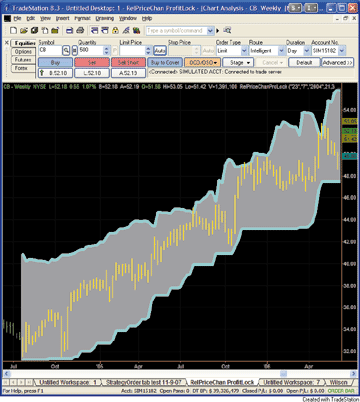The image size is (360, 402).
Task: Select the Forex order tab
Action: tap(23, 68)
